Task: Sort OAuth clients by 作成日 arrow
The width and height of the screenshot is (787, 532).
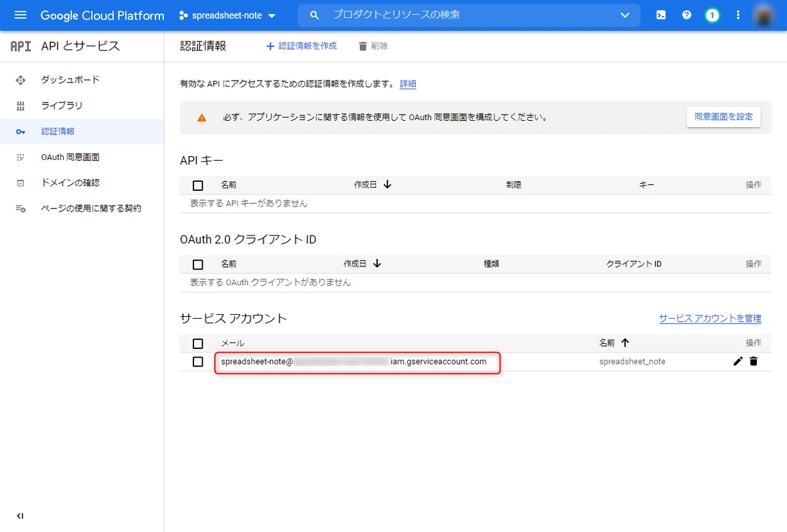Action: [377, 264]
